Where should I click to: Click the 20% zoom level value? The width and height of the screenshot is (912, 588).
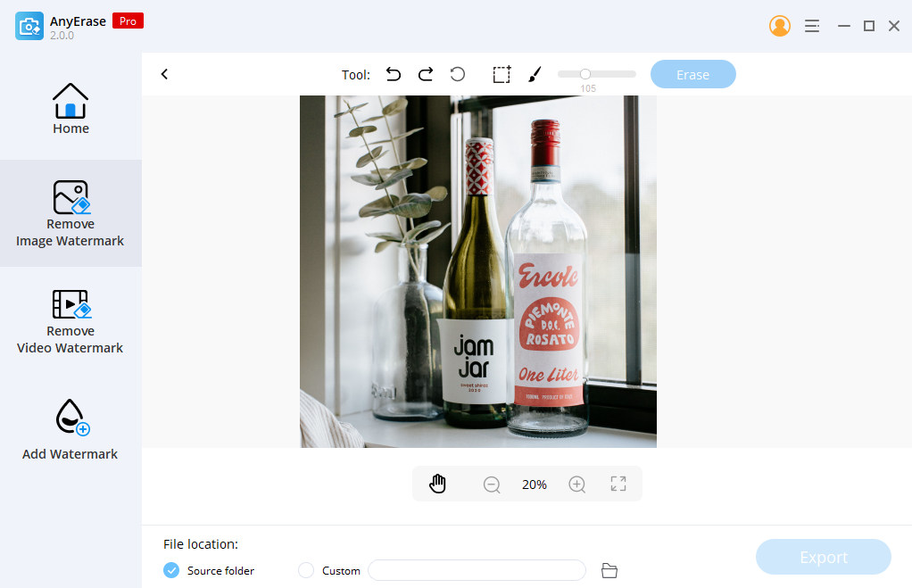(534, 484)
